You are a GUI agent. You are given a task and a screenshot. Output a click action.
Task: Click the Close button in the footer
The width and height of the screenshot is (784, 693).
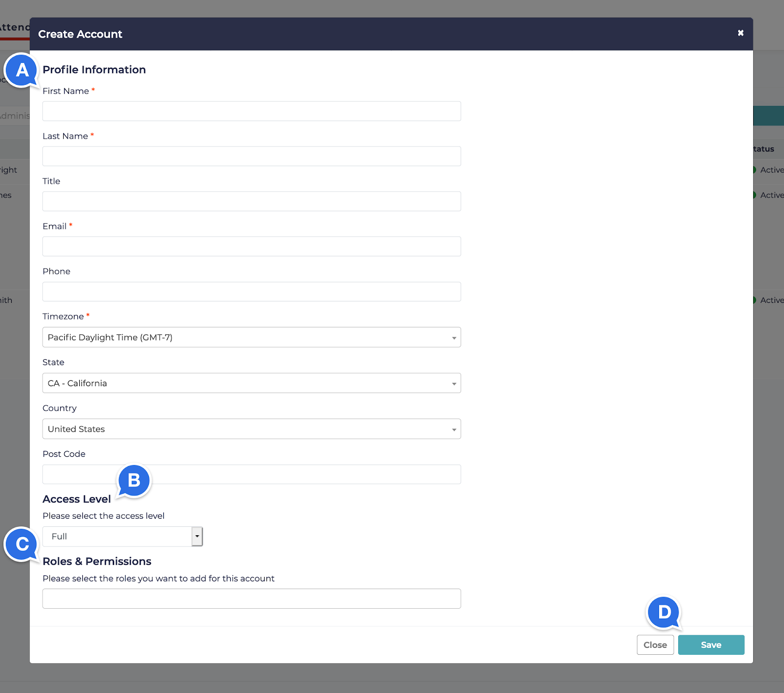(x=655, y=645)
